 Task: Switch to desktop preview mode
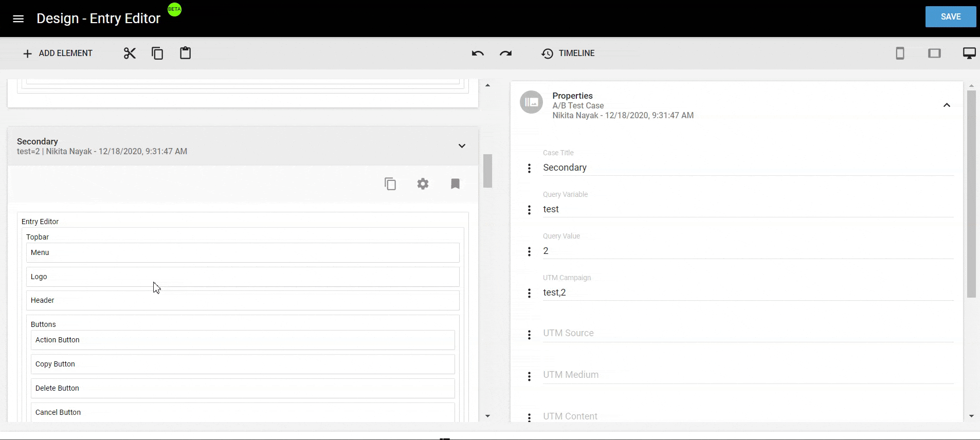[x=969, y=53]
